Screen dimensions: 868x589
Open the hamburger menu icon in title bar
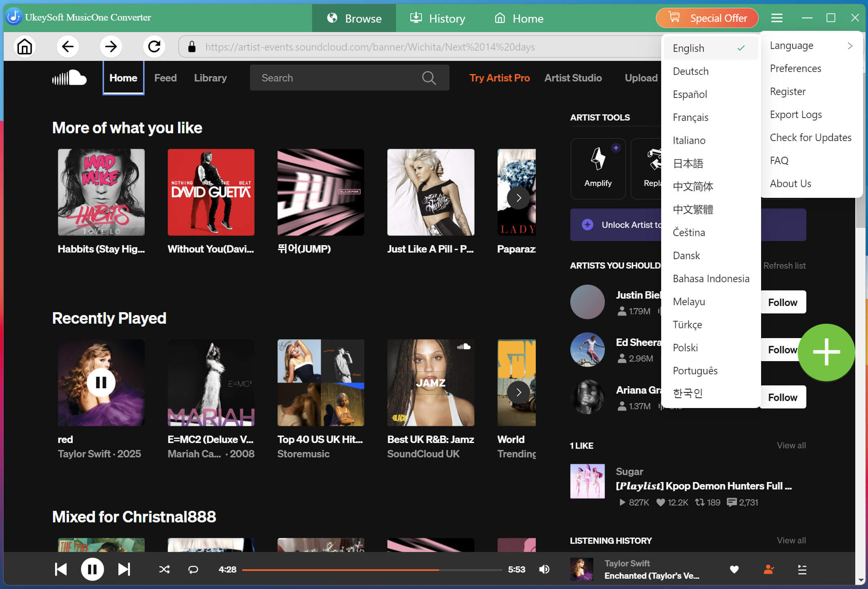click(777, 18)
